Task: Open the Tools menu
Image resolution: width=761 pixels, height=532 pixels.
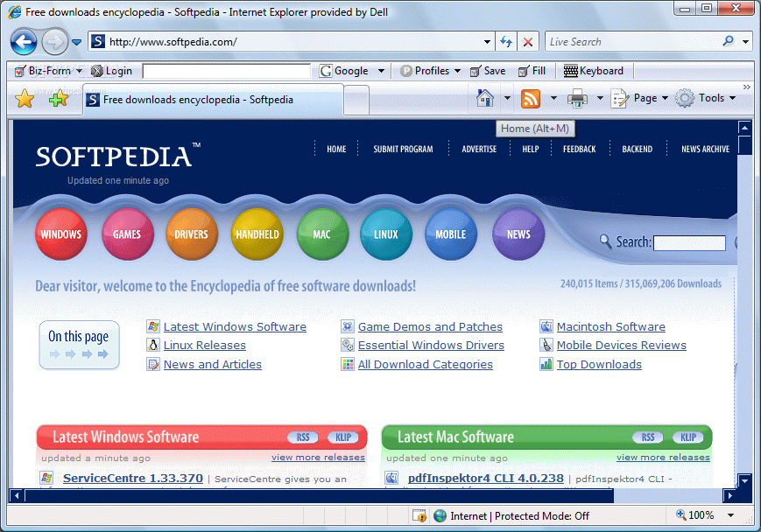Action: tap(706, 98)
